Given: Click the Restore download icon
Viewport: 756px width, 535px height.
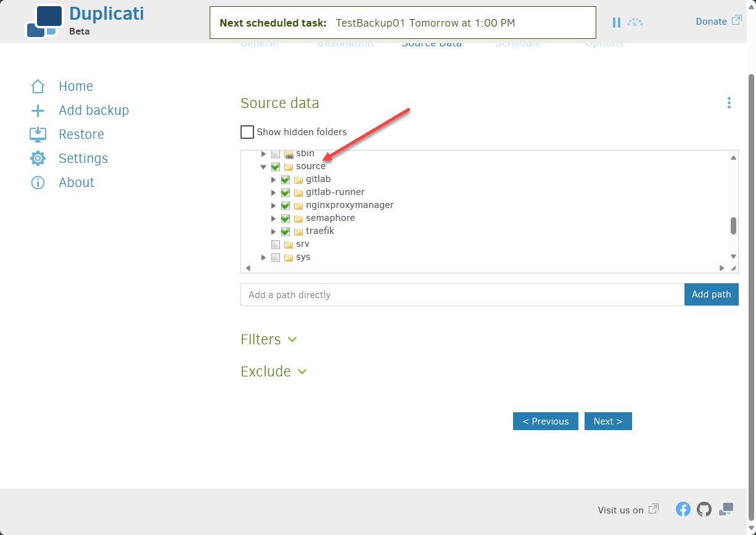Looking at the screenshot, I should tap(38, 135).
